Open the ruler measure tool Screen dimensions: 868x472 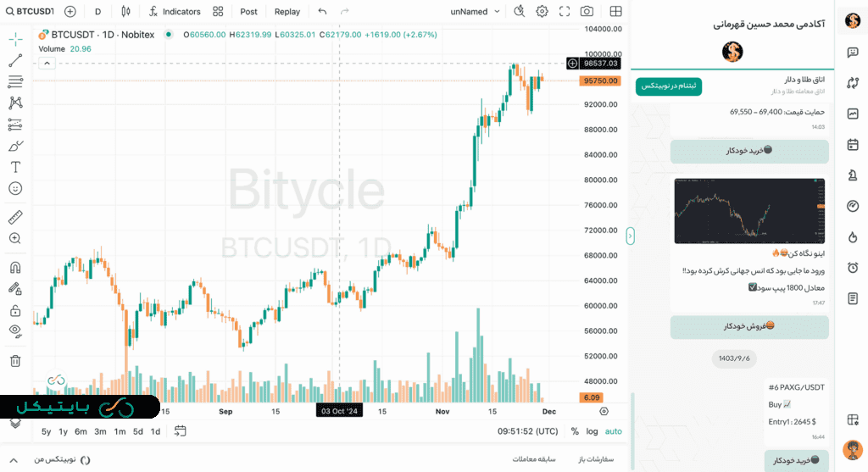15,217
